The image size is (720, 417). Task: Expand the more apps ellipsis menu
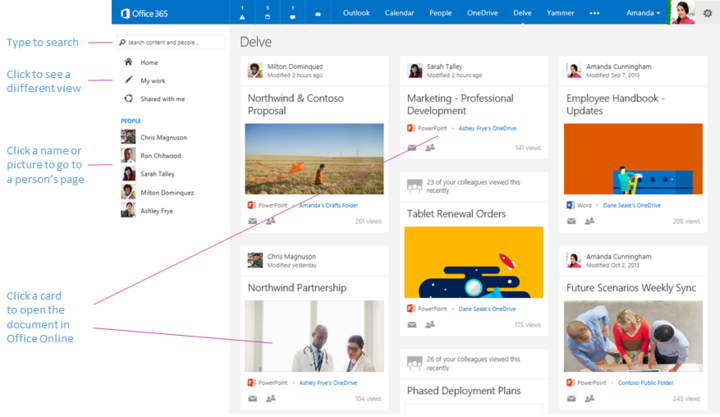tap(595, 14)
